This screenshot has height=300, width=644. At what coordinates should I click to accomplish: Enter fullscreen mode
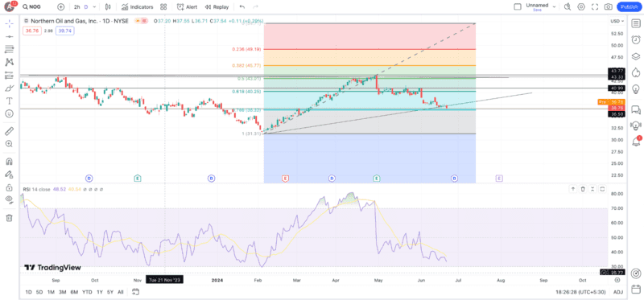[x=595, y=6]
